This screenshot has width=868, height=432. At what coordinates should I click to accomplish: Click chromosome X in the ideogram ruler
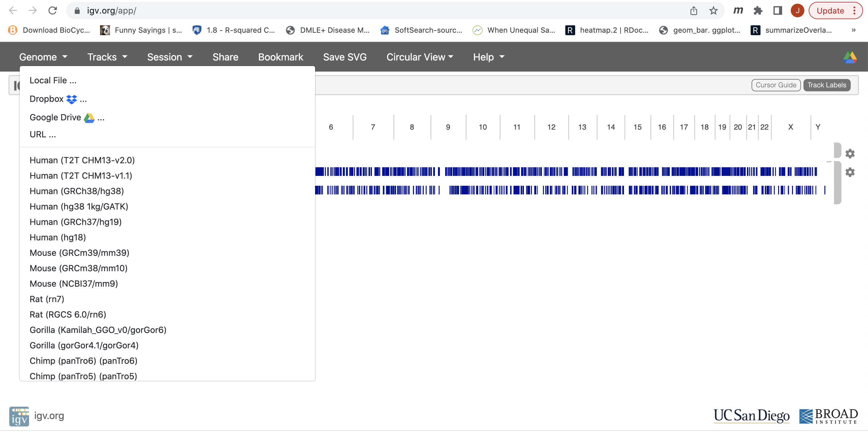coord(790,127)
